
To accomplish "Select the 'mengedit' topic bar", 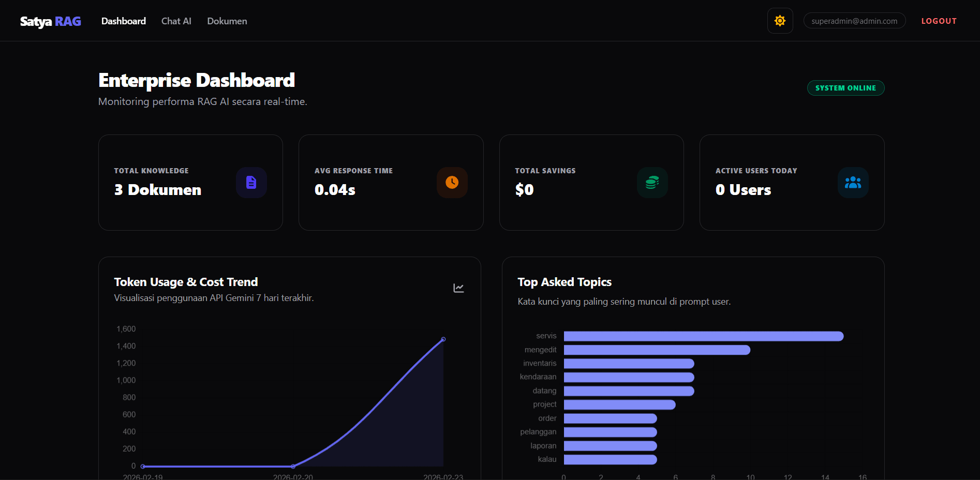I will pos(657,350).
